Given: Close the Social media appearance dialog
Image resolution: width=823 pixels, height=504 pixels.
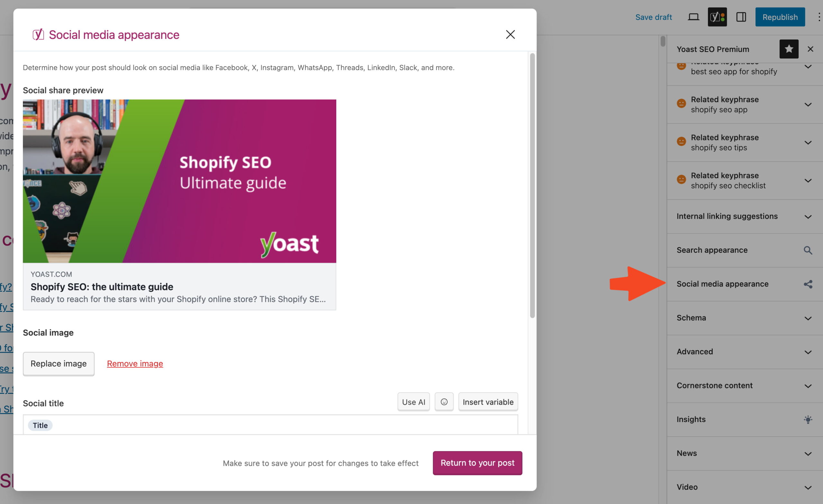Looking at the screenshot, I should (510, 34).
